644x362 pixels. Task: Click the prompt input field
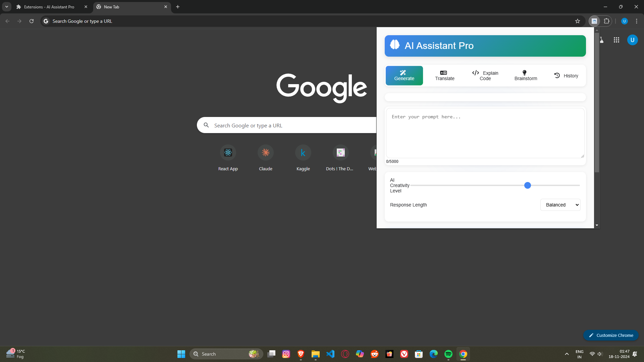point(485,133)
